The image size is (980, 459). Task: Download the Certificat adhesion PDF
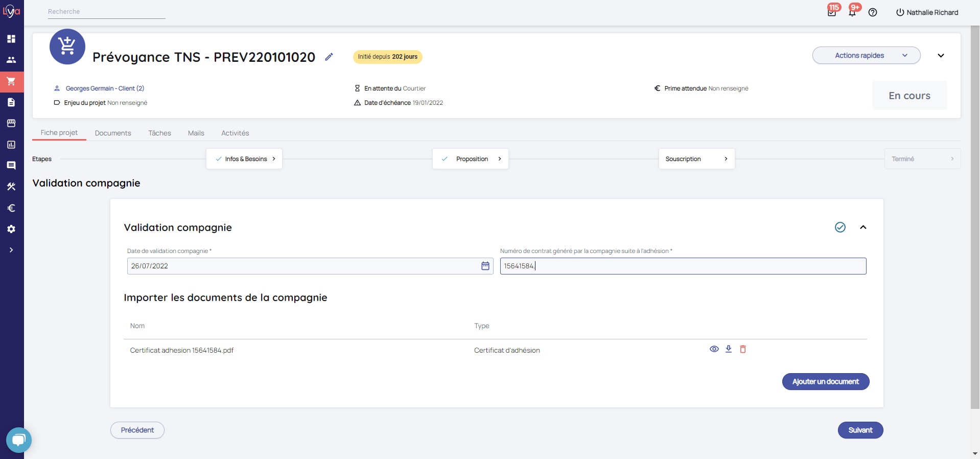(x=729, y=349)
